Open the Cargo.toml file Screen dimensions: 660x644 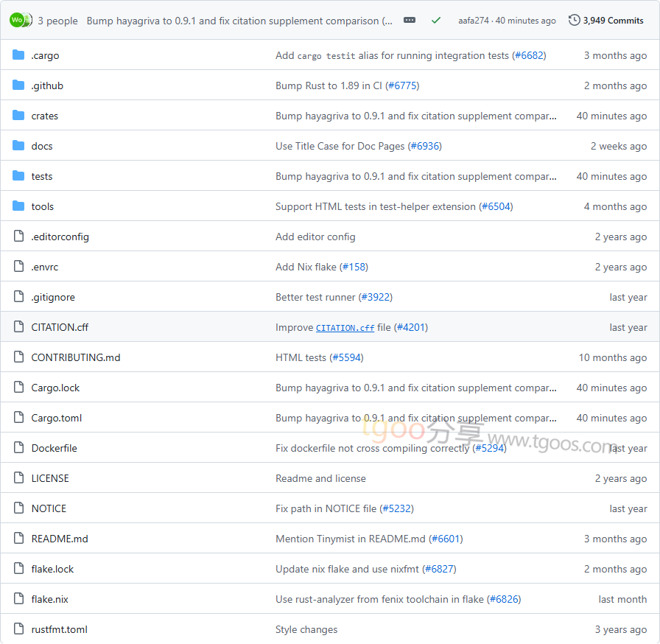tap(57, 418)
